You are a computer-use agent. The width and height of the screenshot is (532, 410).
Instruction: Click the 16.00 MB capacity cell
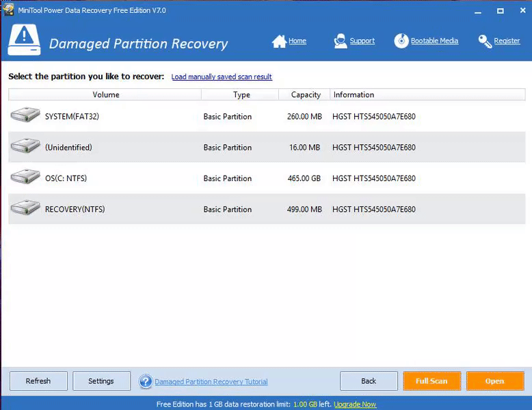[305, 148]
